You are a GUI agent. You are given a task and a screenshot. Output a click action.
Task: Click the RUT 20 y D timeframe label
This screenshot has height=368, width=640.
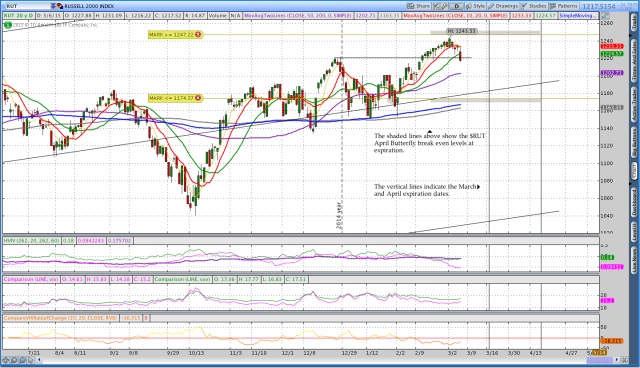click(x=19, y=16)
